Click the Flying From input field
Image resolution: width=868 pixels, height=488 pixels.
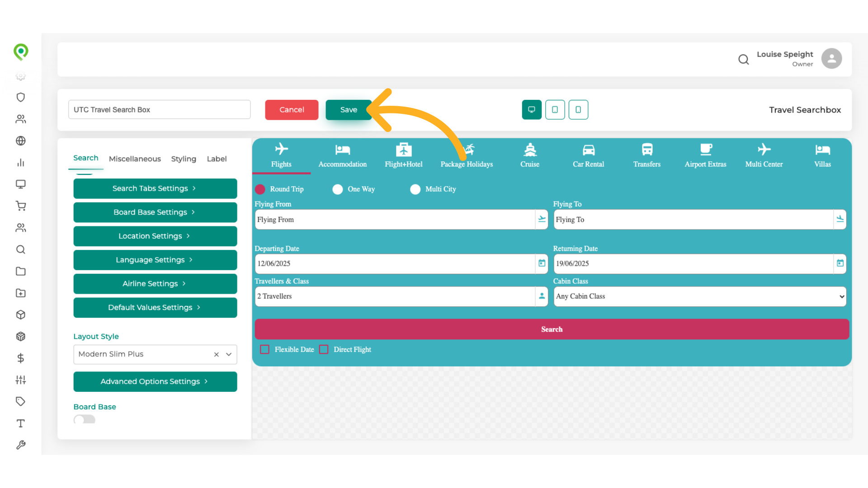tap(395, 220)
